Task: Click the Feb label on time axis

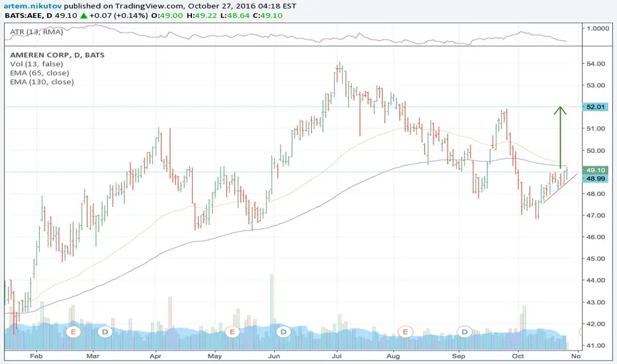Action: tap(36, 356)
